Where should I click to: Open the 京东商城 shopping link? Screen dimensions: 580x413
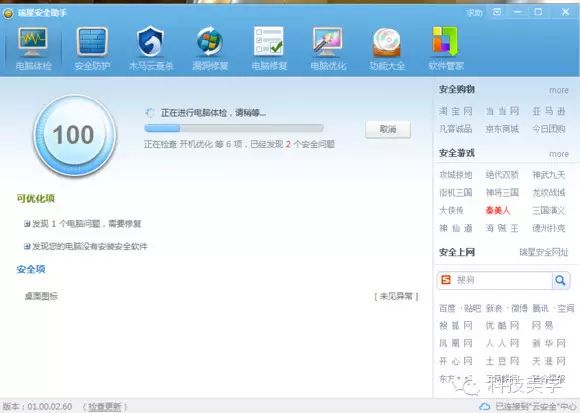502,129
